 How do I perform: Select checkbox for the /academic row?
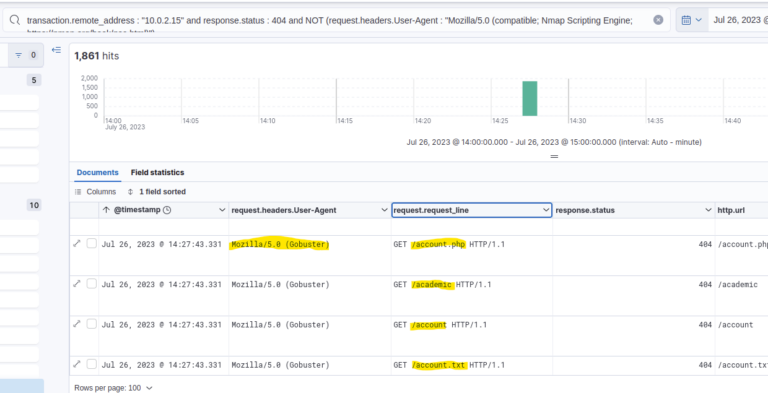point(92,284)
